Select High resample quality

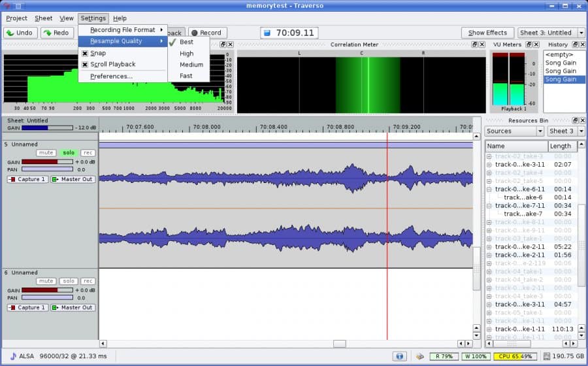tap(187, 54)
